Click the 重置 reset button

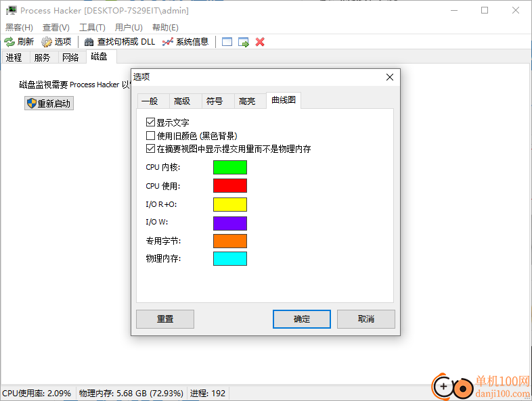(165, 319)
